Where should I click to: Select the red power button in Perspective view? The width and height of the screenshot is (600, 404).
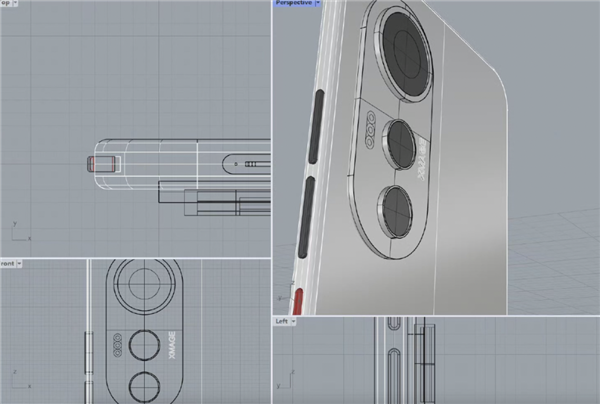[298, 301]
